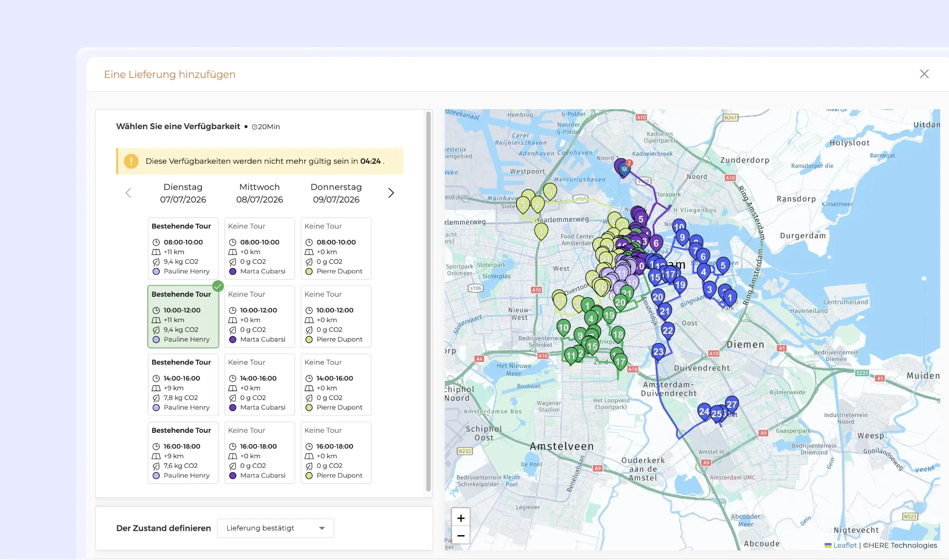This screenshot has height=560, width=949.
Task: Go to next days with right chevron
Action: [x=391, y=193]
